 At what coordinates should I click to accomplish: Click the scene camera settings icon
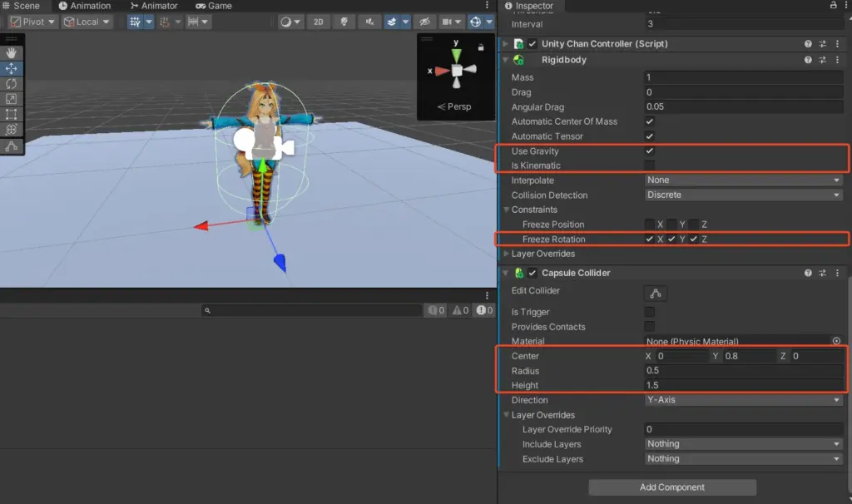pyautogui.click(x=447, y=22)
